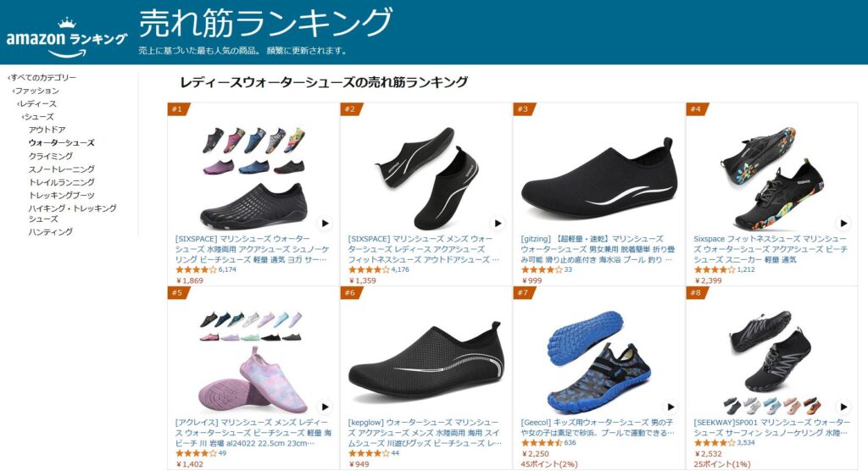The image size is (868, 471).
Task: Play video on #7 Geecol blue shoe
Action: pos(670,407)
